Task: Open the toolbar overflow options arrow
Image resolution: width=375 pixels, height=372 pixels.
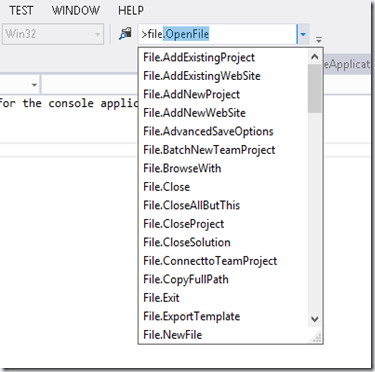Action: [319, 39]
